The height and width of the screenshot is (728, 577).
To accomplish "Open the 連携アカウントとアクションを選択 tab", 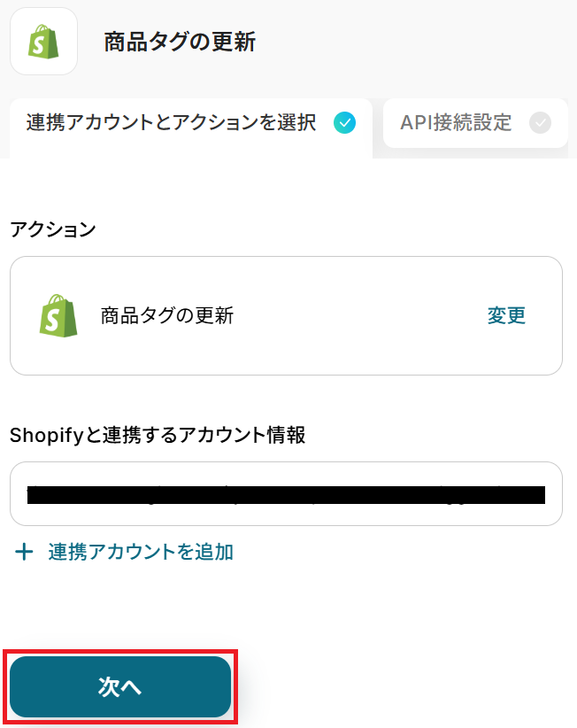I will (x=171, y=123).
